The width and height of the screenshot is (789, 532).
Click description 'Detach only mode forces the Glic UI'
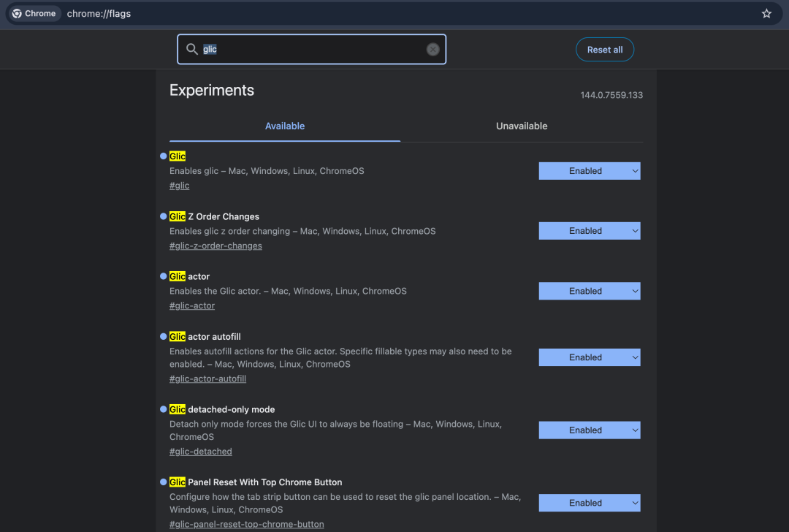coord(335,430)
